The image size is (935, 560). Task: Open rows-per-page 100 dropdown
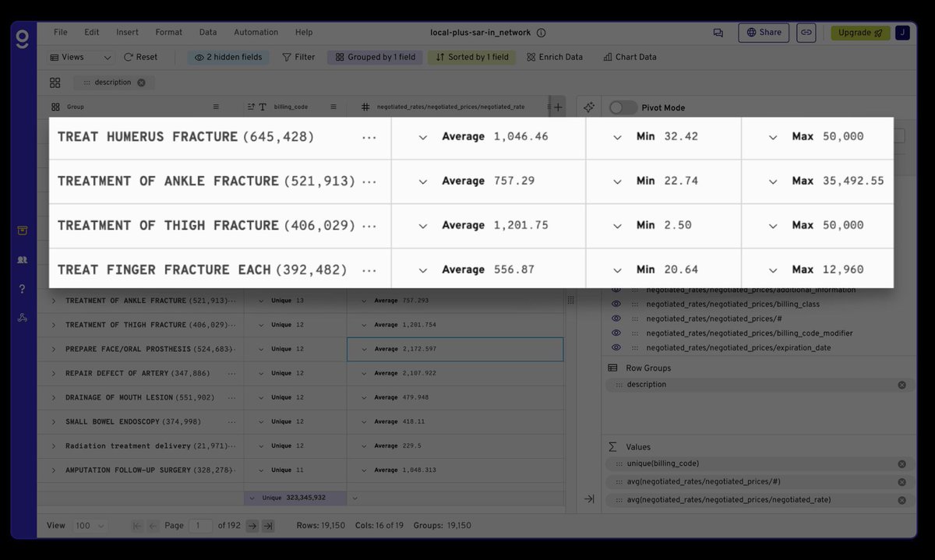point(90,527)
